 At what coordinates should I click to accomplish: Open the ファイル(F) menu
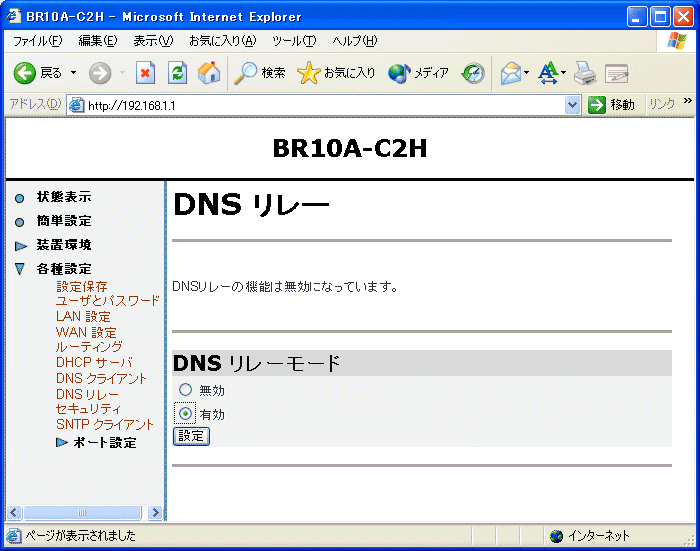[38, 41]
